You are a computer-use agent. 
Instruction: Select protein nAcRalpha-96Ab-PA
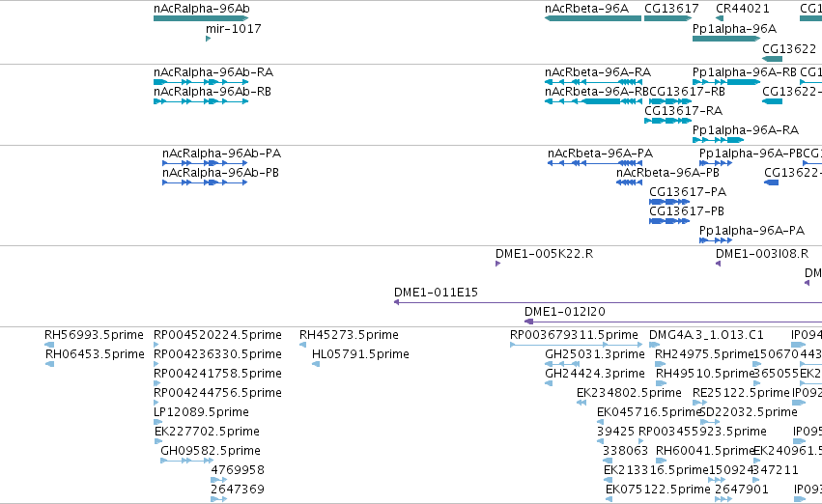point(205,163)
